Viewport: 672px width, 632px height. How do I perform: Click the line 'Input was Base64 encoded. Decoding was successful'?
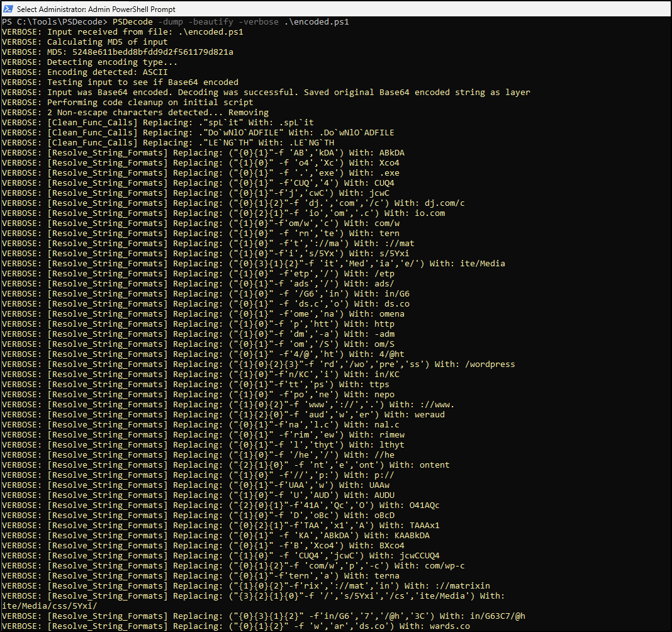[x=266, y=92]
